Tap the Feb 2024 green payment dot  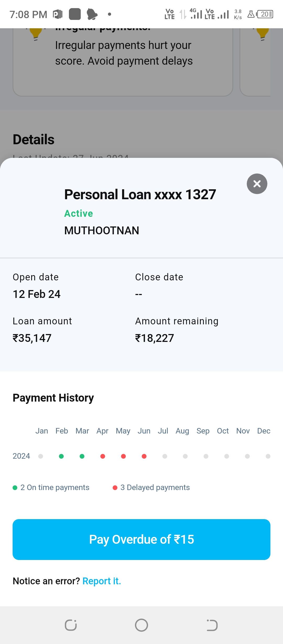[x=61, y=456]
